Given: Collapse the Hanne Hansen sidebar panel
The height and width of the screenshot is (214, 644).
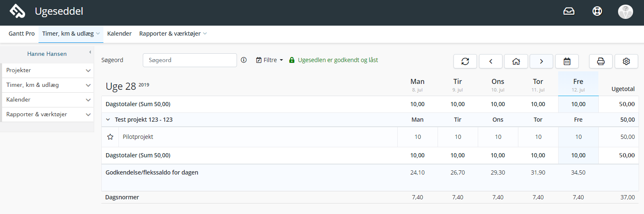Looking at the screenshot, I should pyautogui.click(x=90, y=52).
